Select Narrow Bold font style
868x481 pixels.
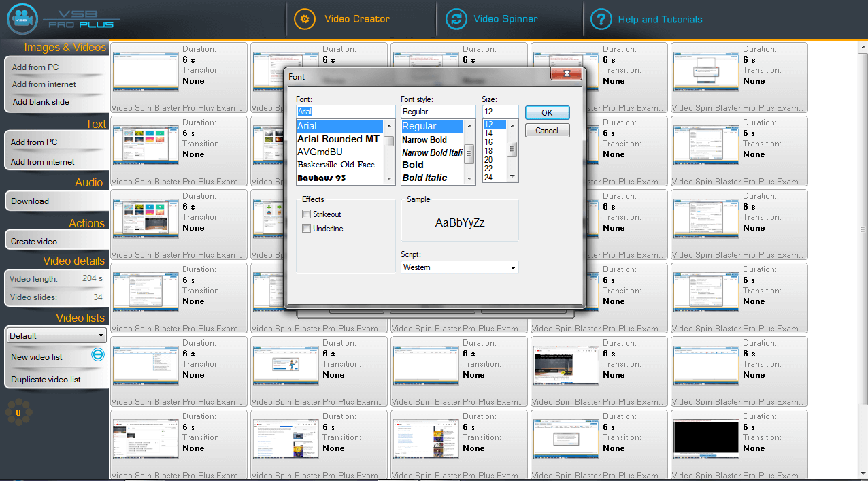pyautogui.click(x=433, y=139)
